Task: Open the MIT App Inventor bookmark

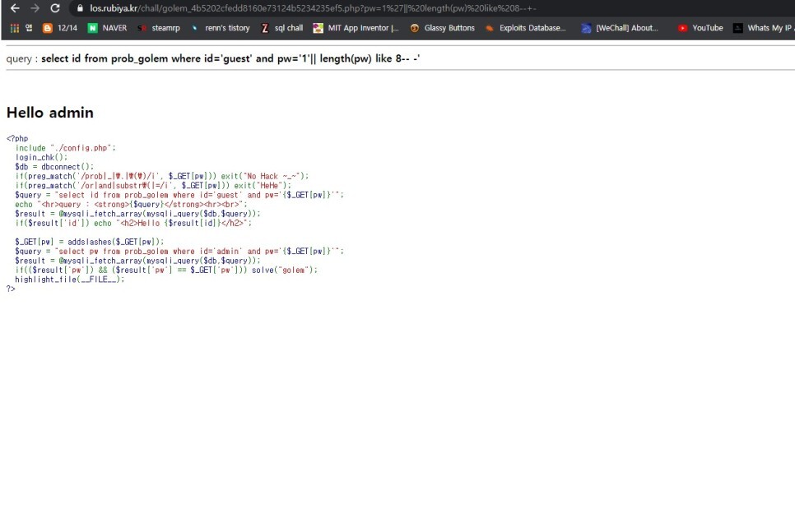Action: (x=356, y=28)
